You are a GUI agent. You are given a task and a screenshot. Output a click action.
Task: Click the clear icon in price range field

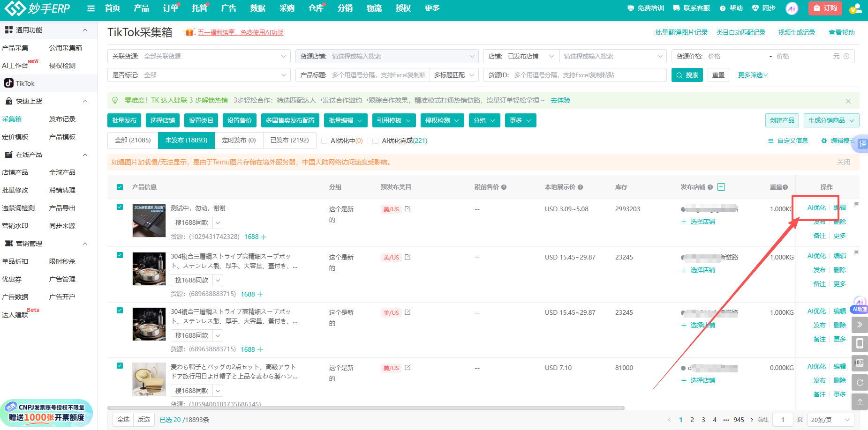846,56
